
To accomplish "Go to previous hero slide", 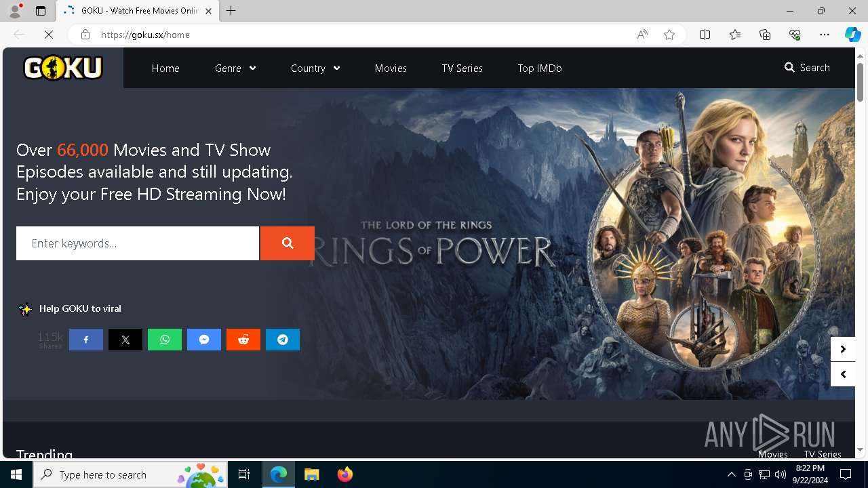I will point(843,374).
